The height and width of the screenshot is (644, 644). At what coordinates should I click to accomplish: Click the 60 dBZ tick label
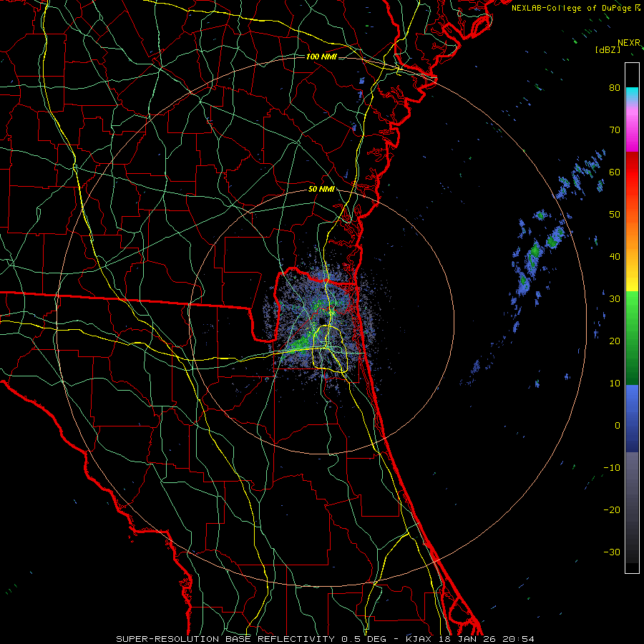[x=615, y=172]
